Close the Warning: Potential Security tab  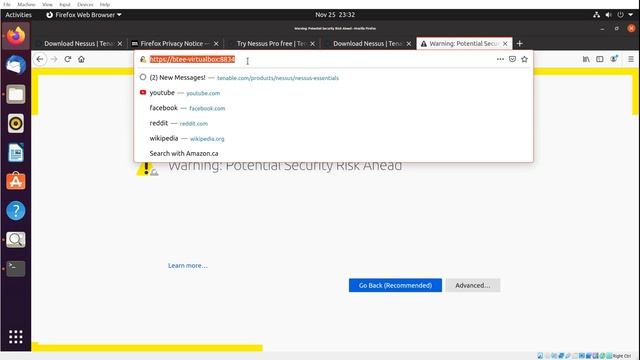tap(505, 44)
